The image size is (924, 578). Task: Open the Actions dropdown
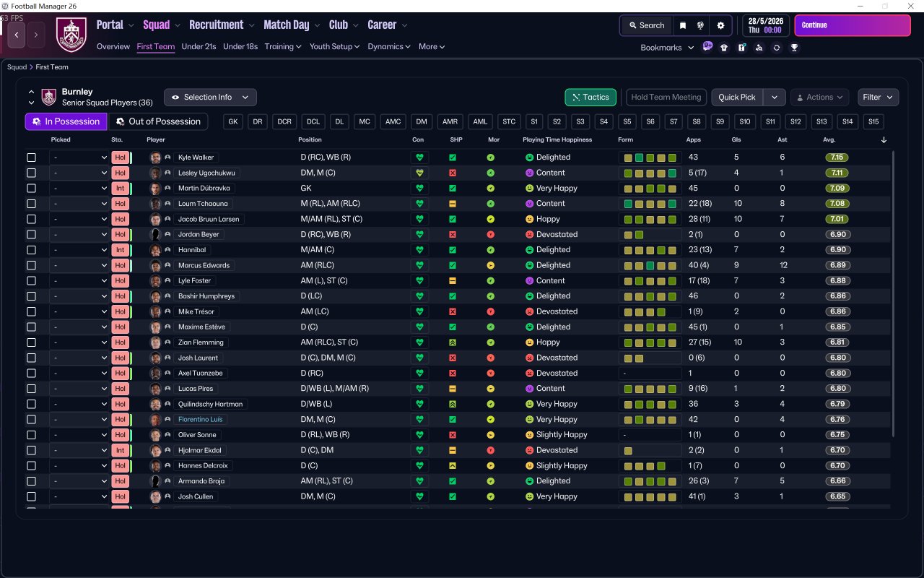click(820, 97)
